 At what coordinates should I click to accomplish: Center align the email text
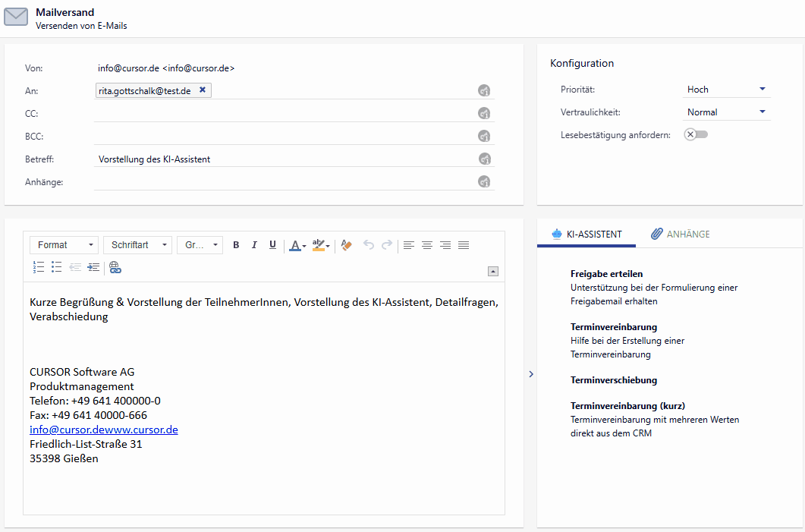coord(427,245)
